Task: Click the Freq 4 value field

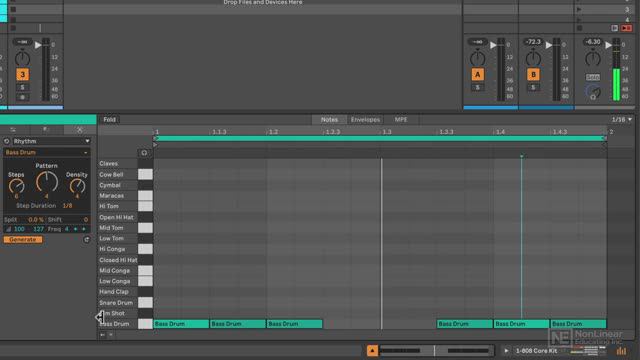Action: [67, 229]
